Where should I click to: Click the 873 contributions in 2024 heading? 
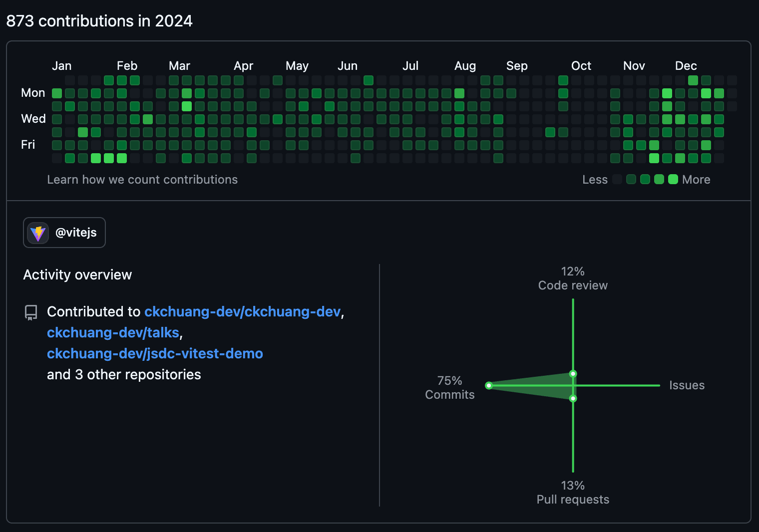[99, 21]
